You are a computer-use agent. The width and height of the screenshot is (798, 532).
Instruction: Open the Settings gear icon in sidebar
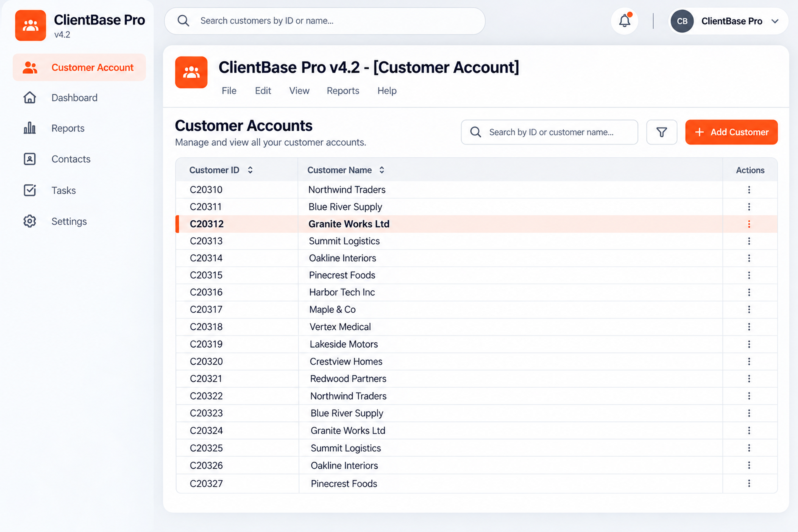29,221
